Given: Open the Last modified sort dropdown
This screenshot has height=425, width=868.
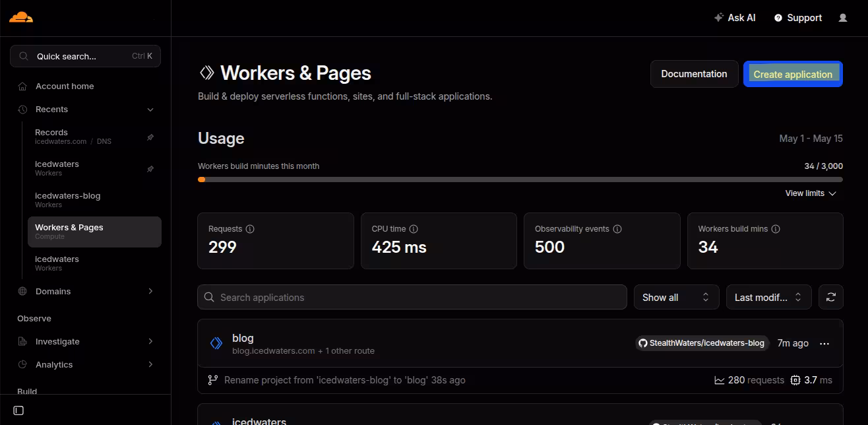Looking at the screenshot, I should [x=768, y=297].
